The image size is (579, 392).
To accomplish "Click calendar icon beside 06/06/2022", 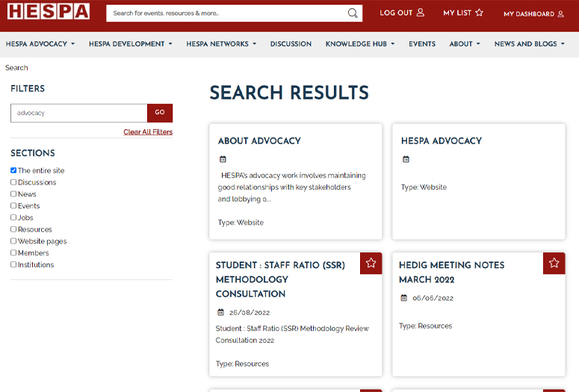I will (403, 298).
